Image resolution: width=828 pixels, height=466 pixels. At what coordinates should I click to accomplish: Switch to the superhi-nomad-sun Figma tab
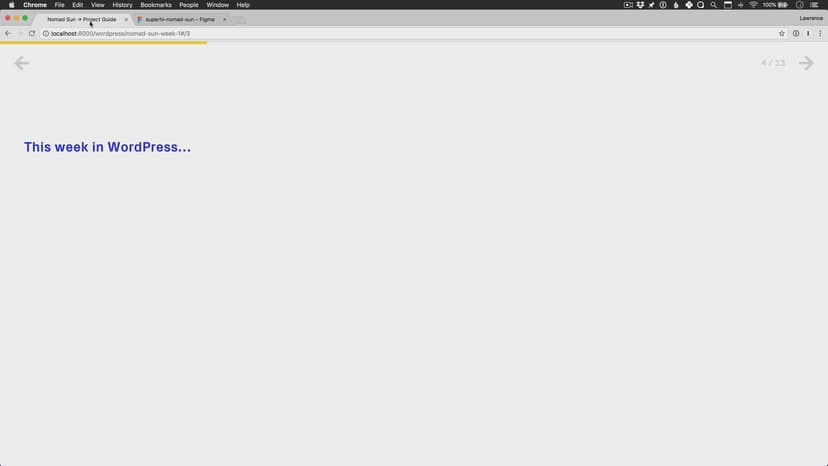coord(180,19)
